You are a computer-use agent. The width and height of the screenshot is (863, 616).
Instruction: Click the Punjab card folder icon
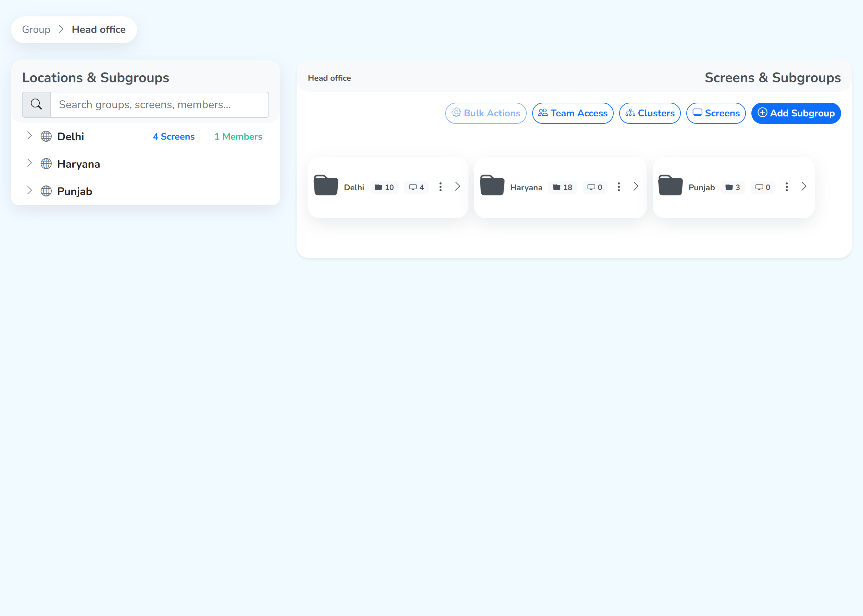[x=671, y=185]
